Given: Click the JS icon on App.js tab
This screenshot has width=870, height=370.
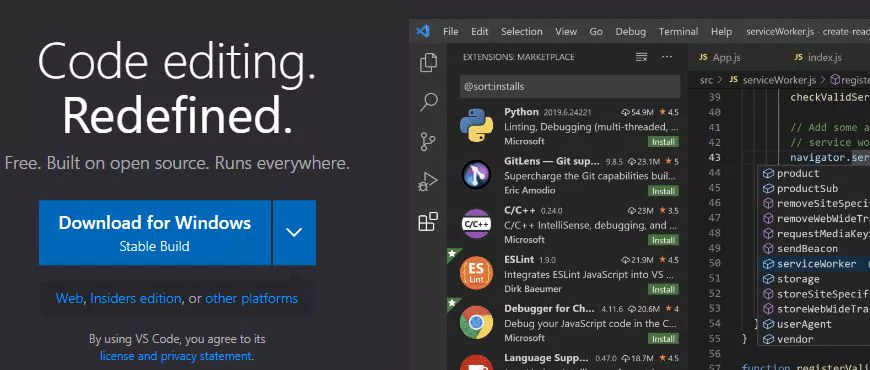Looking at the screenshot, I should tap(703, 58).
